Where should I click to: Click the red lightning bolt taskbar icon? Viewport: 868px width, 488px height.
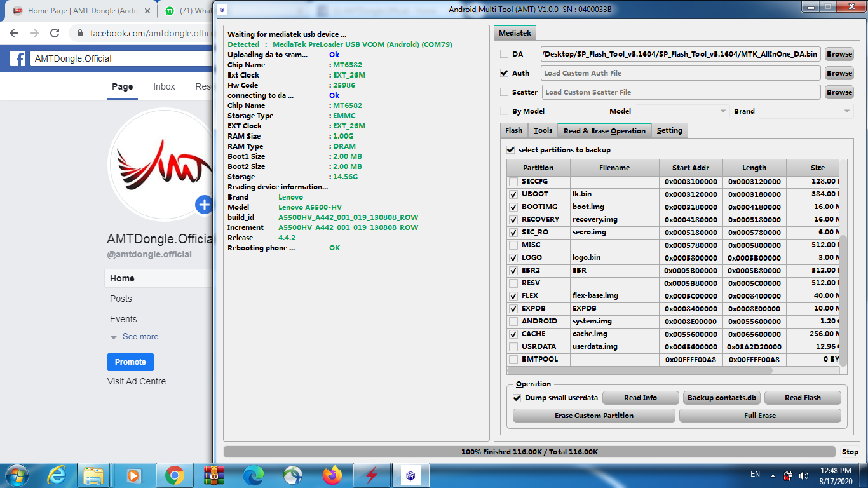[371, 475]
